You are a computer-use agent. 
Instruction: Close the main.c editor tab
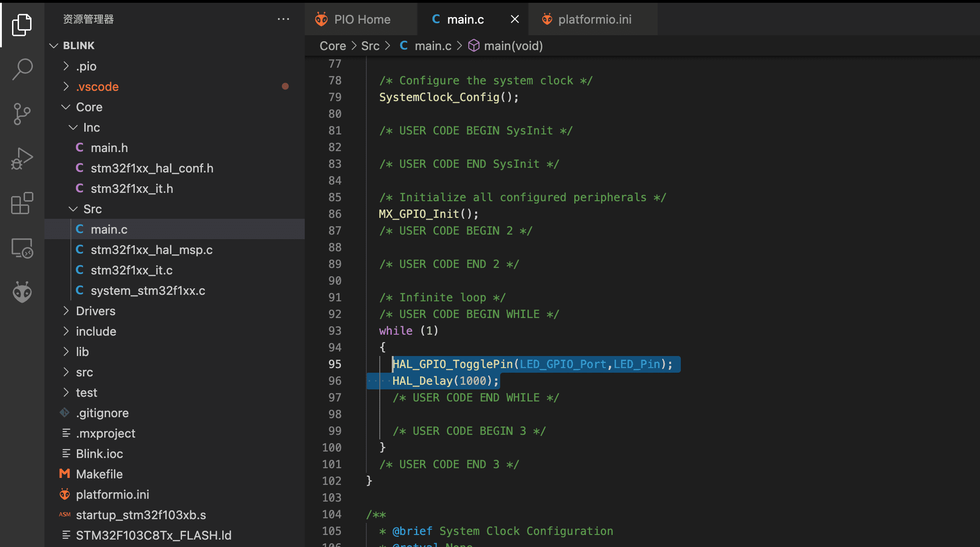(x=515, y=19)
